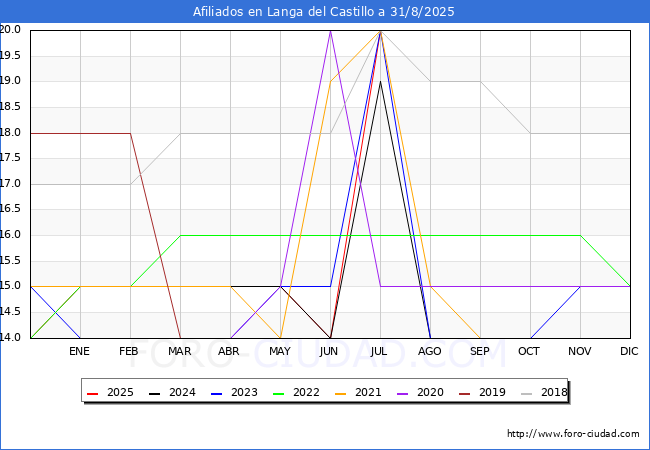Select the OCT month axis label

point(530,351)
